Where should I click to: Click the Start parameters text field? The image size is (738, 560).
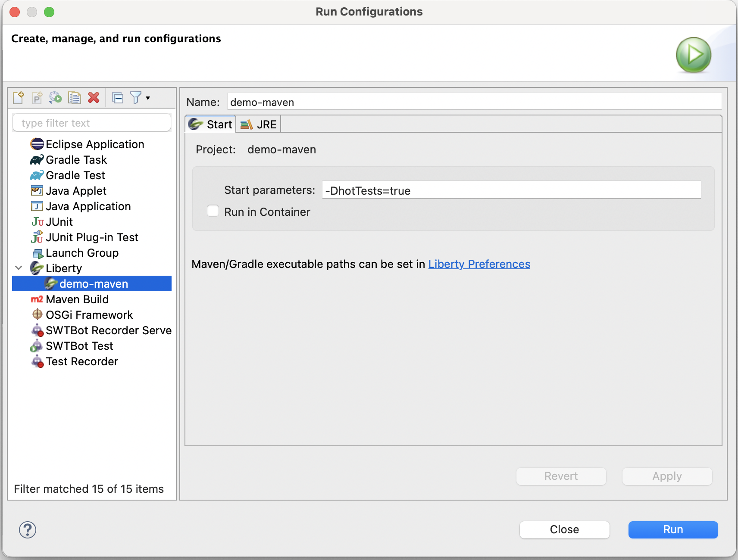point(511,190)
